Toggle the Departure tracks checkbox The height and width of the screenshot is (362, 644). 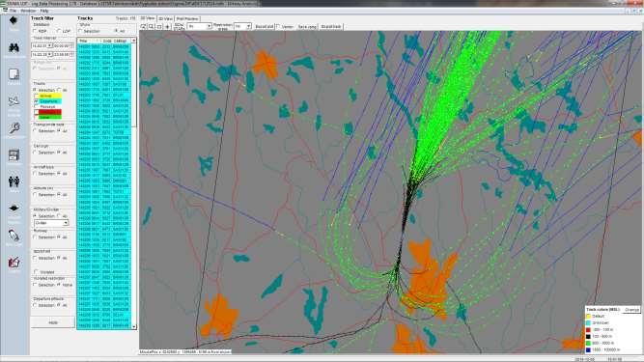pos(36,101)
